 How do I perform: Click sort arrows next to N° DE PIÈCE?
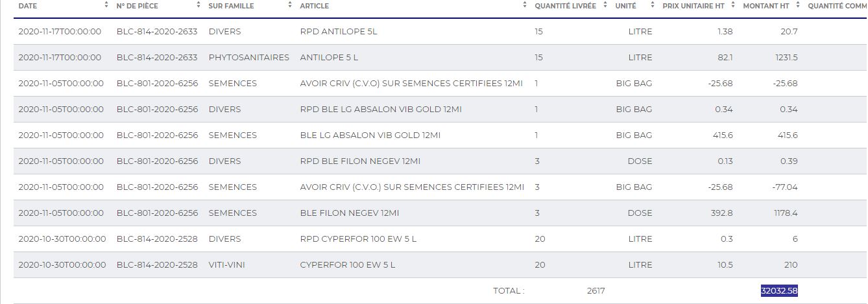point(198,5)
